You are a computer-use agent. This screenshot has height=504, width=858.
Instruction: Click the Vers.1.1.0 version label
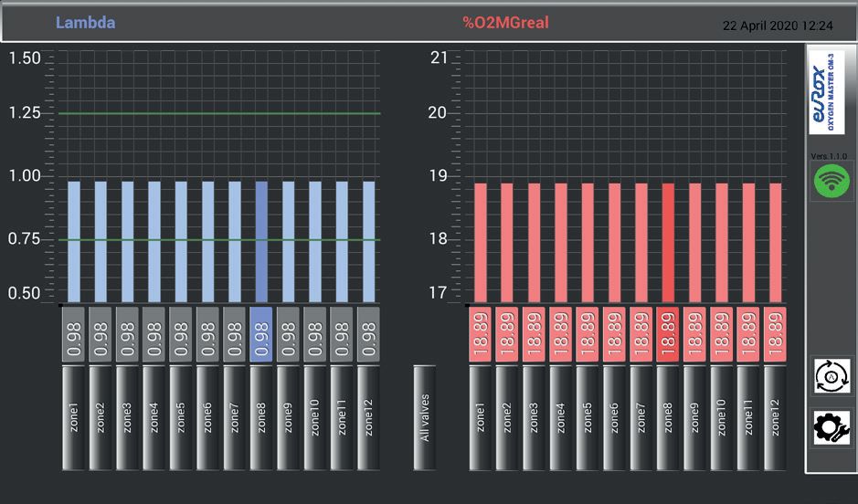click(829, 156)
